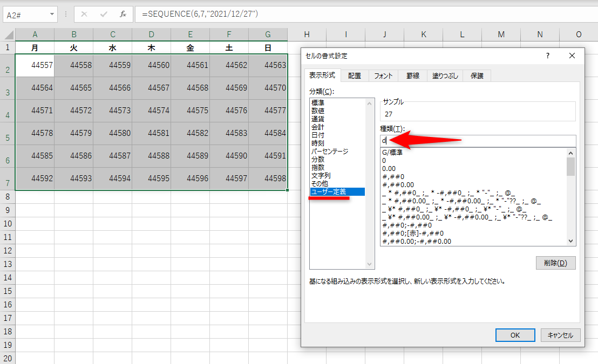598x364 pixels.
Task: Click cell with value 44563
Action: coord(268,66)
